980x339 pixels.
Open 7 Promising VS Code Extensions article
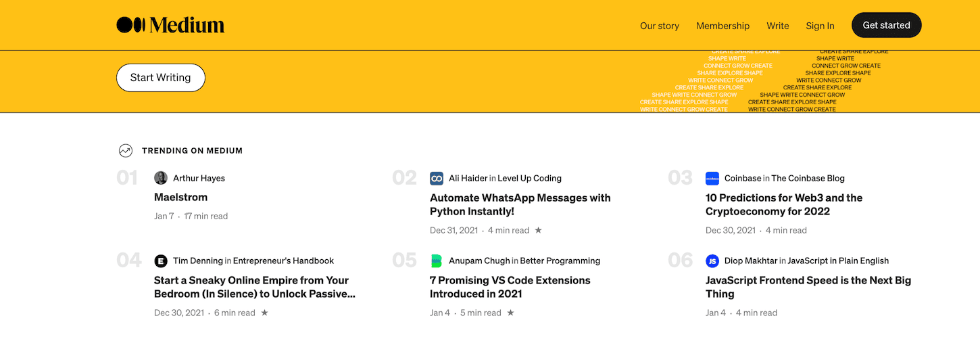[510, 287]
